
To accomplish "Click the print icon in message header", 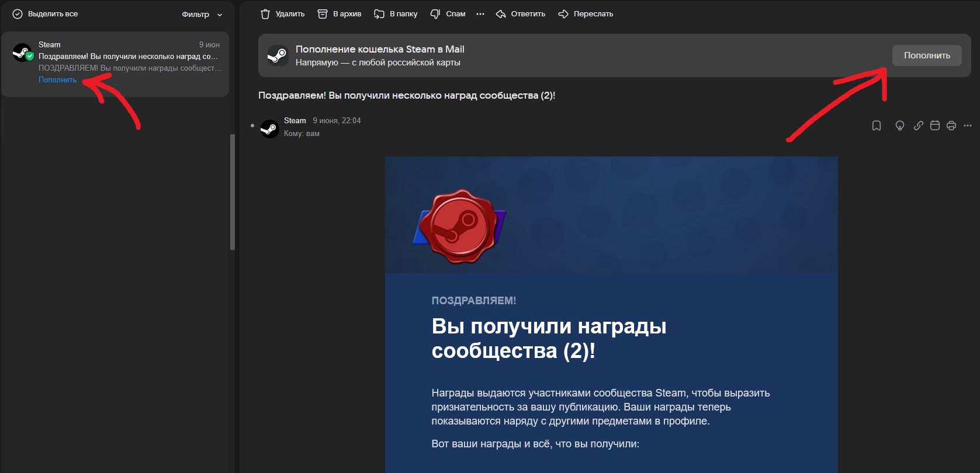I will (x=951, y=126).
